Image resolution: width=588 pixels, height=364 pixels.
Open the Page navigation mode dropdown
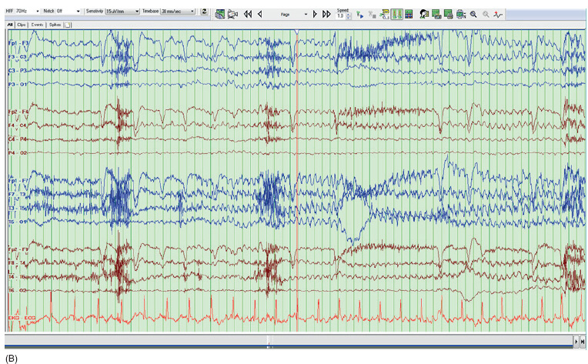[x=306, y=14]
